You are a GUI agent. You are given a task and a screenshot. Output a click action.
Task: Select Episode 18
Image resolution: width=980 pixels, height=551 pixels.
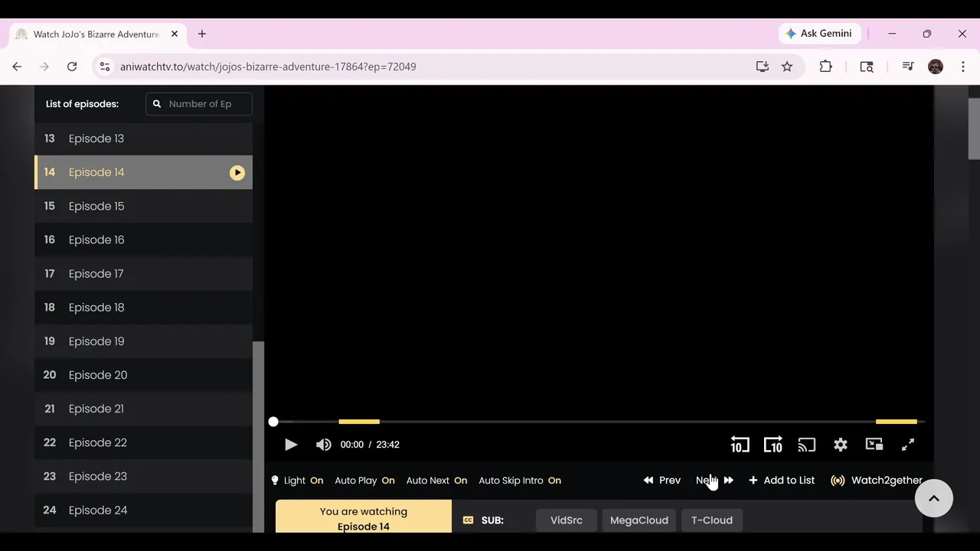[143, 307]
